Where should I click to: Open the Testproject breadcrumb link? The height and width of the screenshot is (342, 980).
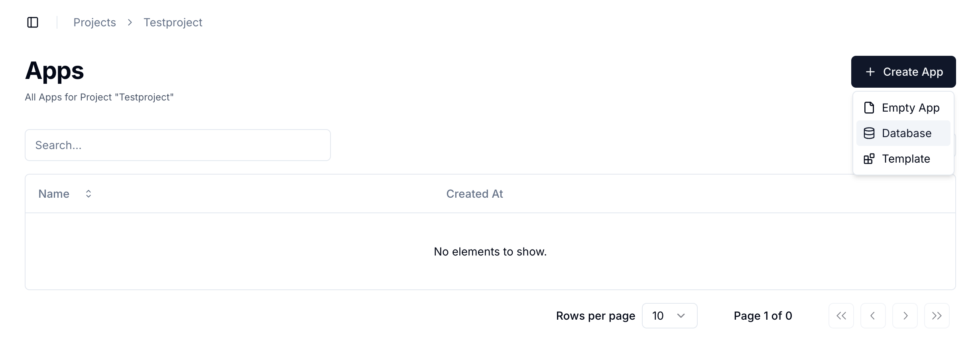(173, 22)
